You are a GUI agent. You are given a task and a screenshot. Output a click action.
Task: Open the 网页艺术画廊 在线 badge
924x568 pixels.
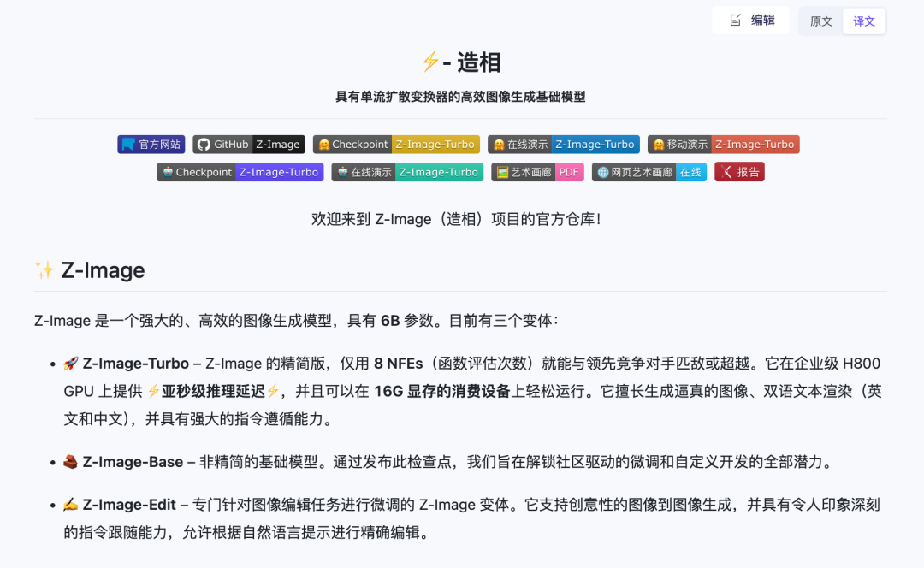(649, 172)
